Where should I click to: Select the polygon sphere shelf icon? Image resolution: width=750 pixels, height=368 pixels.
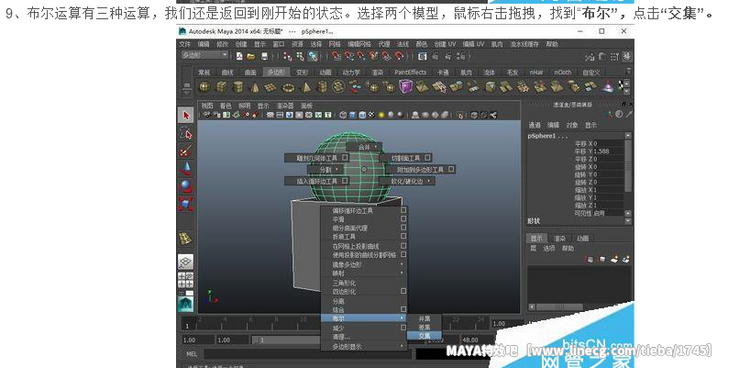pyautogui.click(x=205, y=87)
